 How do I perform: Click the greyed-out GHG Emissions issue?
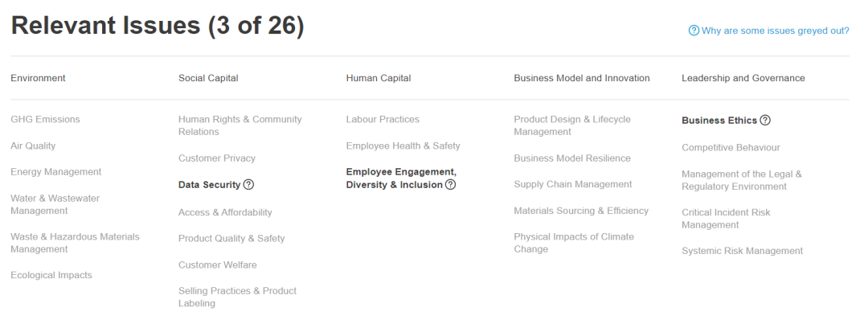[45, 120]
